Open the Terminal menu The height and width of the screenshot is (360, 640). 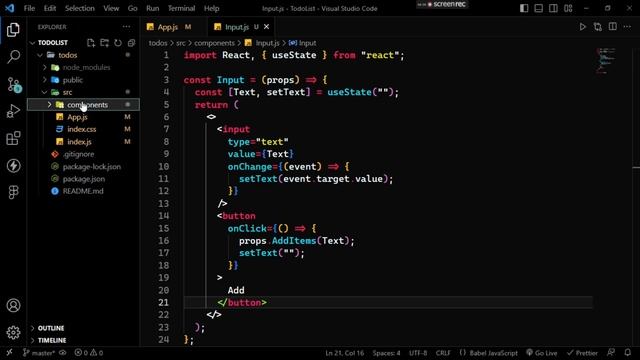pyautogui.click(x=181, y=8)
